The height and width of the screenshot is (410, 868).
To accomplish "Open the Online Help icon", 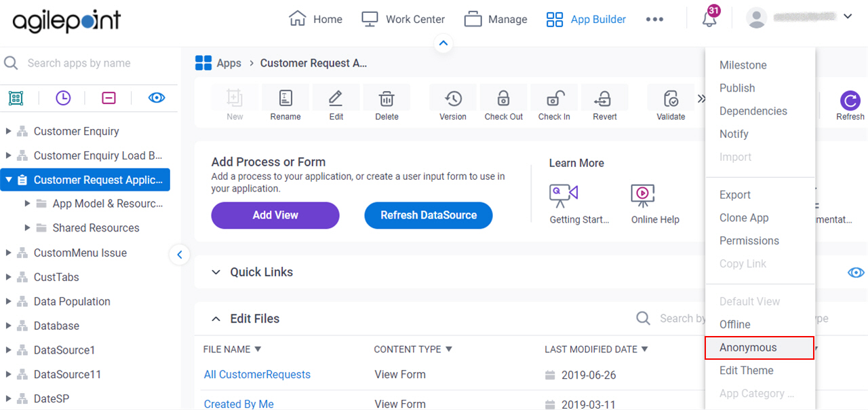I will (x=642, y=195).
